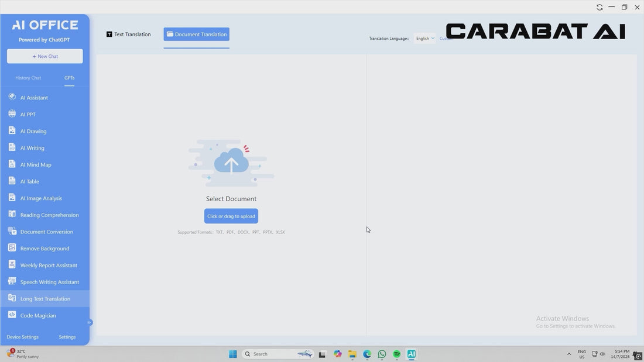This screenshot has height=362, width=644.
Task: Open Device Settings in the sidebar
Action: point(23,337)
